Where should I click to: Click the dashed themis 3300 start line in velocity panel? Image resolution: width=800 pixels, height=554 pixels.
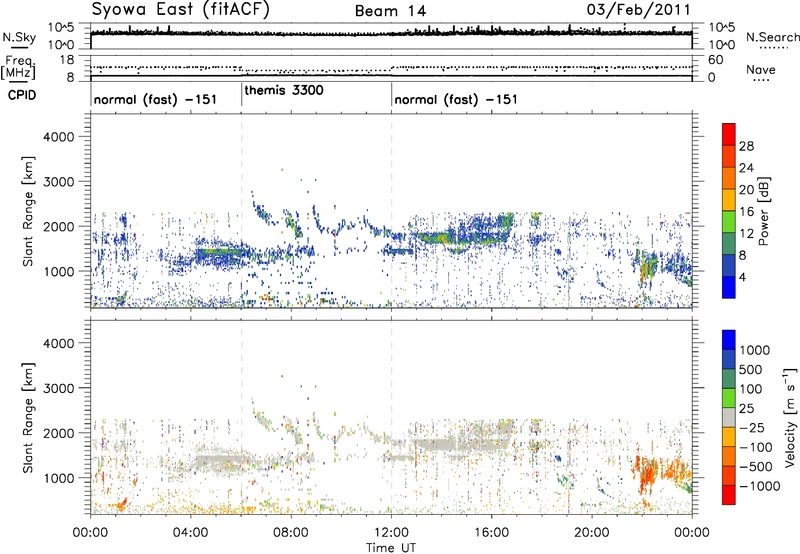241,417
